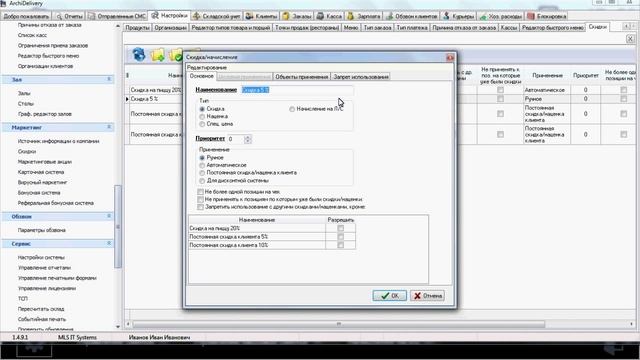Select Постоянная скидка/наценка клиента radio button
Viewport: 640px width, 360px height.
pyautogui.click(x=202, y=173)
